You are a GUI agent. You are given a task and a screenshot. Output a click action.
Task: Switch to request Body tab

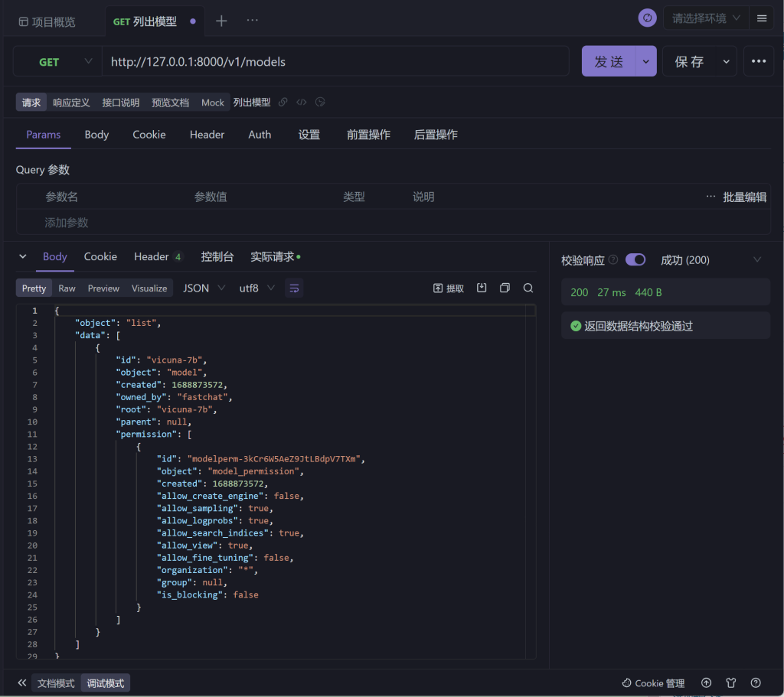pos(96,135)
